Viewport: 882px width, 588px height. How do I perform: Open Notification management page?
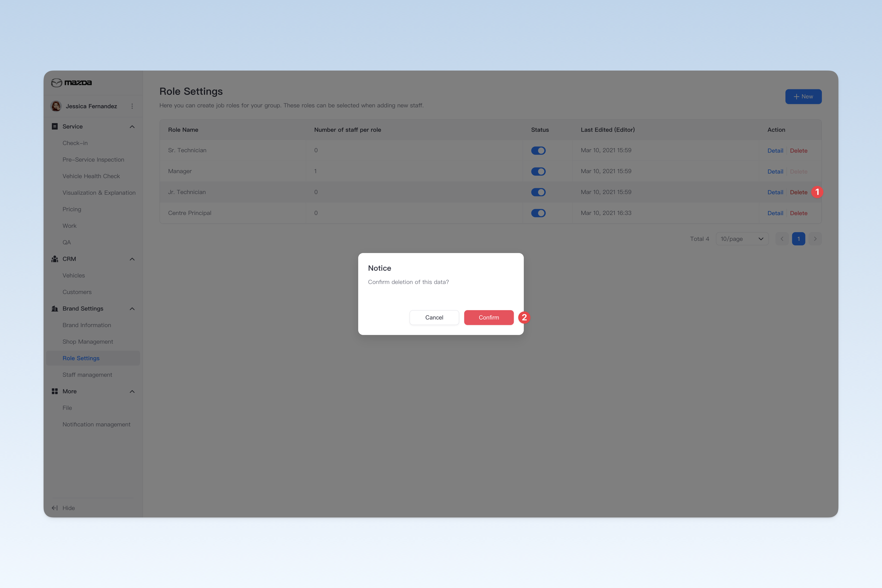(97, 424)
